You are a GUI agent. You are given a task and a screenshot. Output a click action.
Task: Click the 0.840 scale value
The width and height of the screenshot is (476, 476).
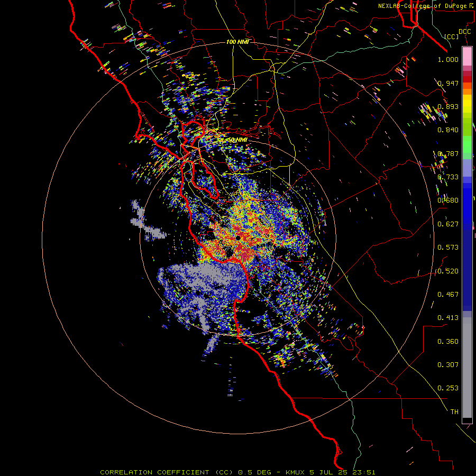coord(448,130)
